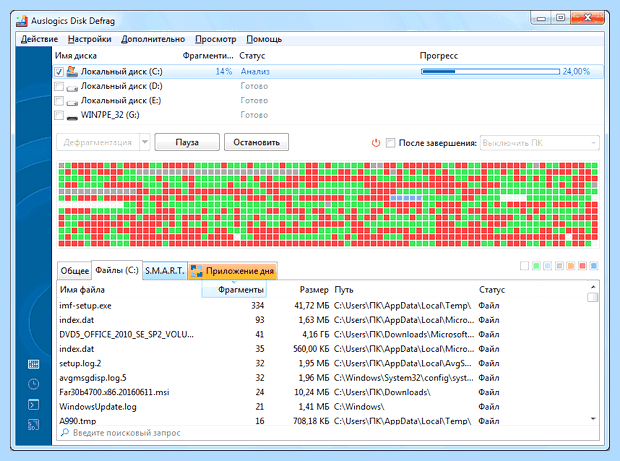Click the Имя диска column header

[76, 56]
